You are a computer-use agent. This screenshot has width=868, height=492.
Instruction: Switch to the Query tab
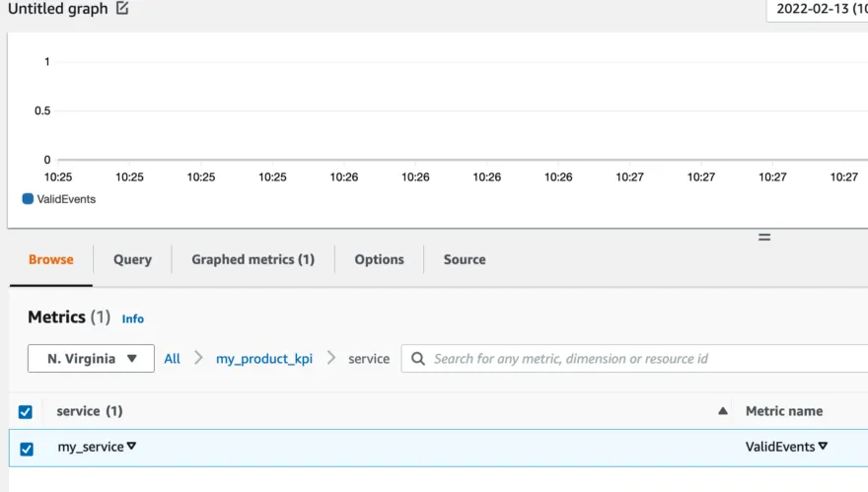coord(132,259)
